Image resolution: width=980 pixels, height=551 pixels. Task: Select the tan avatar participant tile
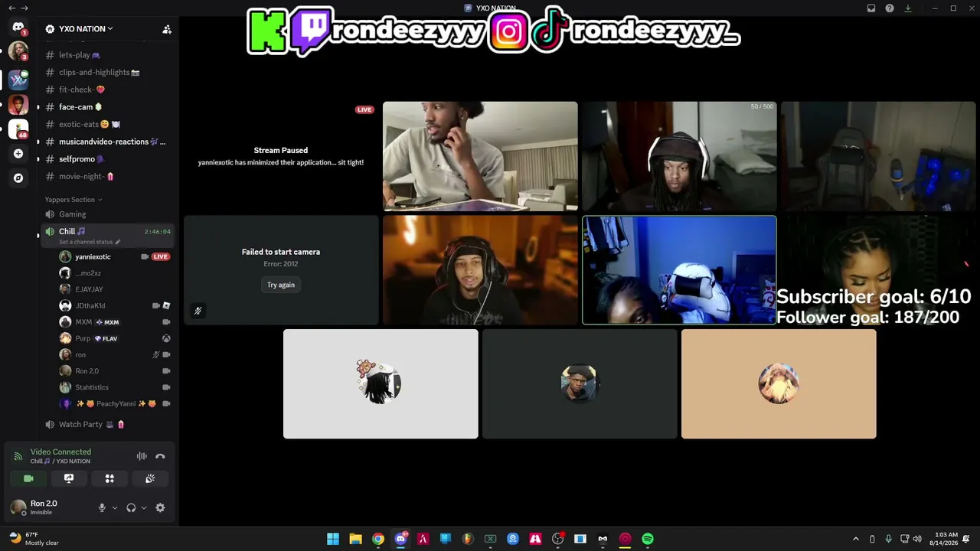point(779,384)
